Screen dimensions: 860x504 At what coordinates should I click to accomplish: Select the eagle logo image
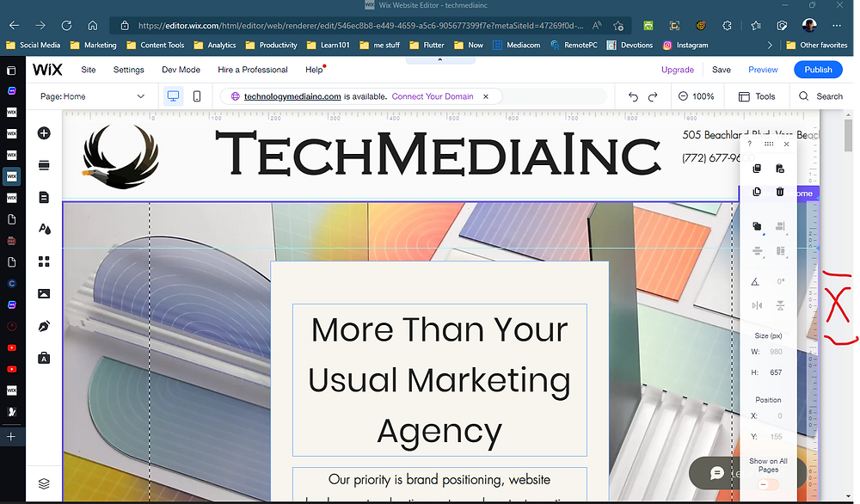pos(120,156)
